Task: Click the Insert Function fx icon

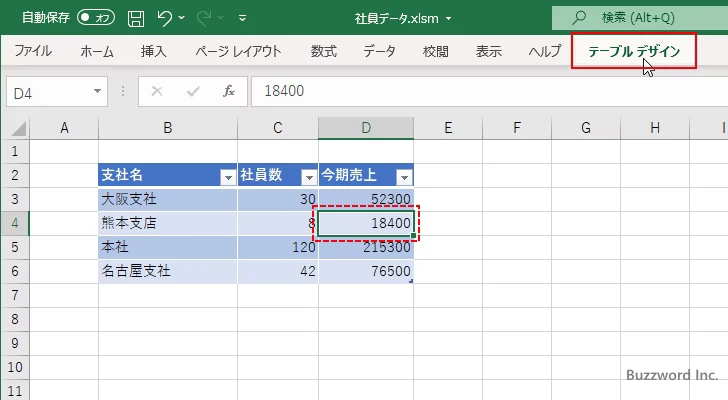Action: [229, 91]
